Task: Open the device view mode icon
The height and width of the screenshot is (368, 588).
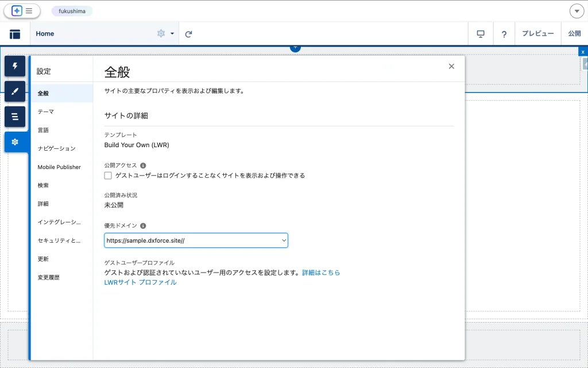Action: click(481, 34)
